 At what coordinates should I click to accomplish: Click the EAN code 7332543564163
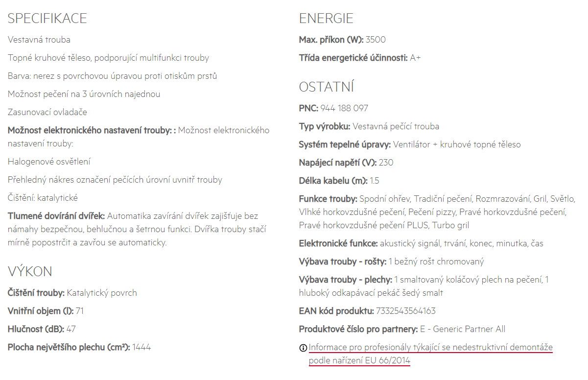click(x=405, y=311)
